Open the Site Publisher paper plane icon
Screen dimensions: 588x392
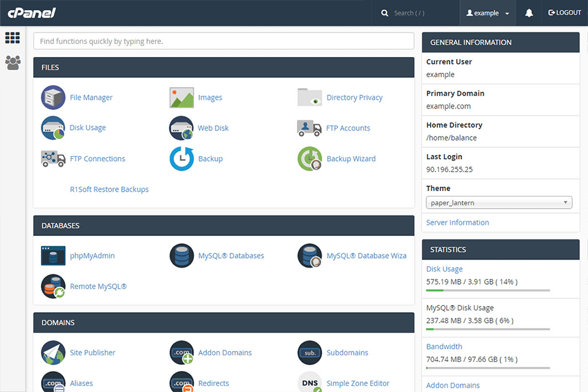pos(53,353)
